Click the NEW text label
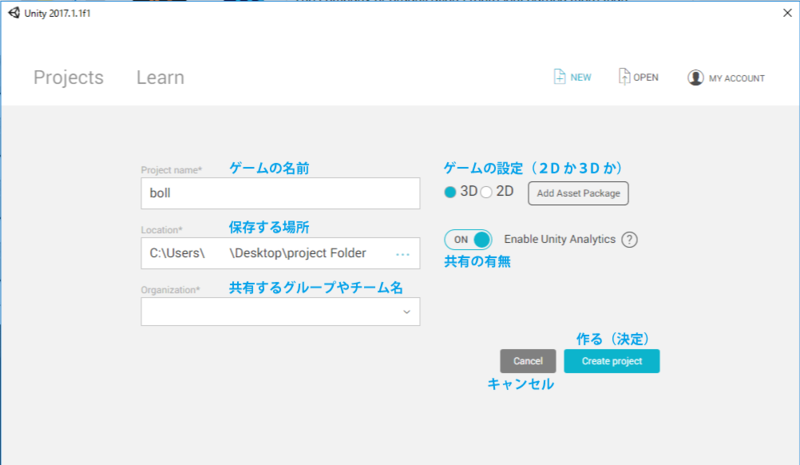The height and width of the screenshot is (465, 800). pyautogui.click(x=581, y=78)
